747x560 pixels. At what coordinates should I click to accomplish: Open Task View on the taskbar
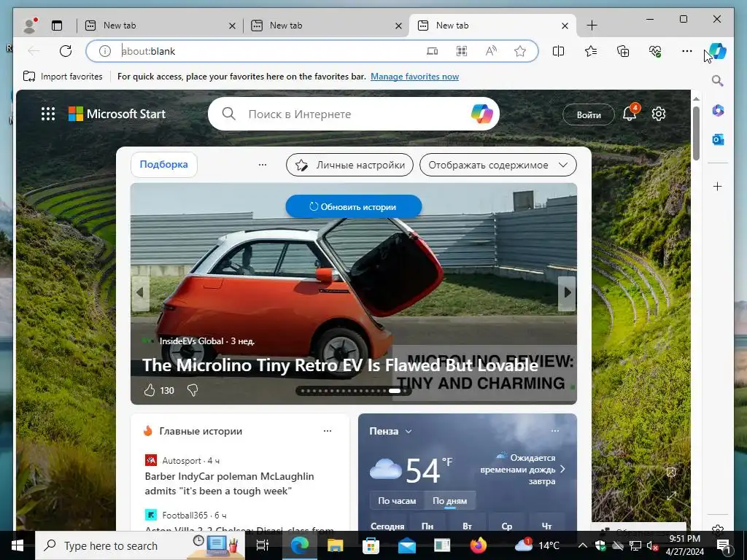[262, 545]
